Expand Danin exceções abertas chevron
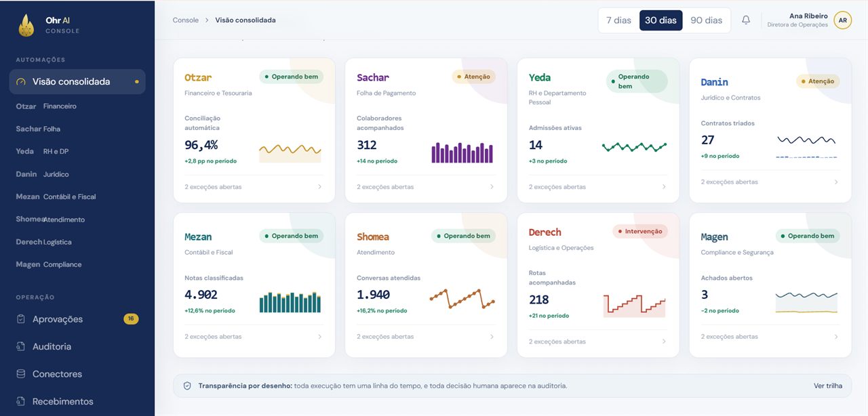 836,182
